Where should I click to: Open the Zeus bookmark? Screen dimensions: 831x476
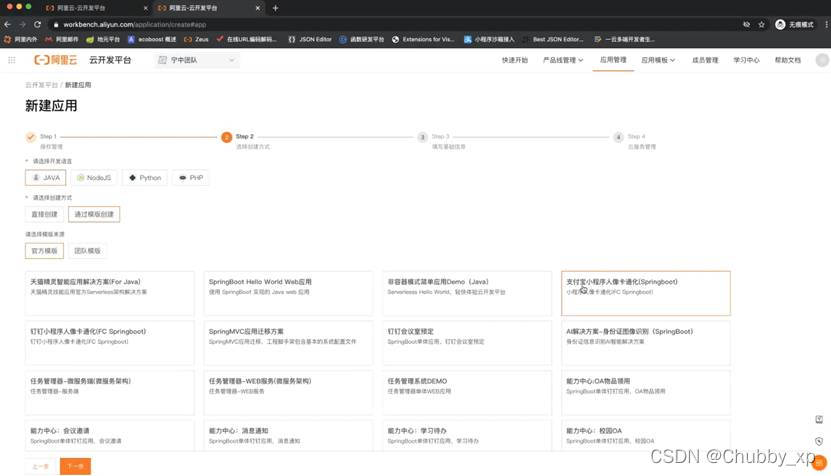pyautogui.click(x=196, y=39)
